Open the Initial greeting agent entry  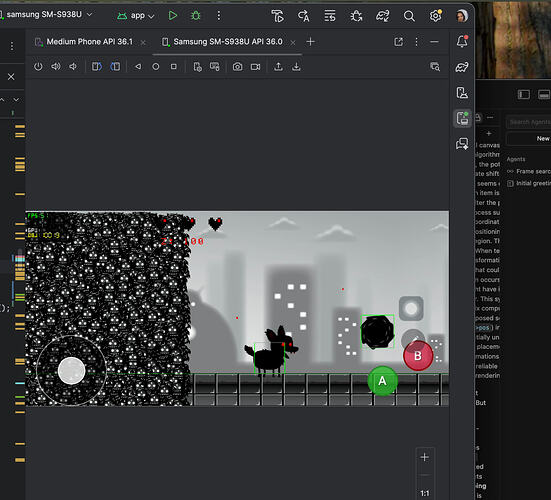(x=529, y=183)
